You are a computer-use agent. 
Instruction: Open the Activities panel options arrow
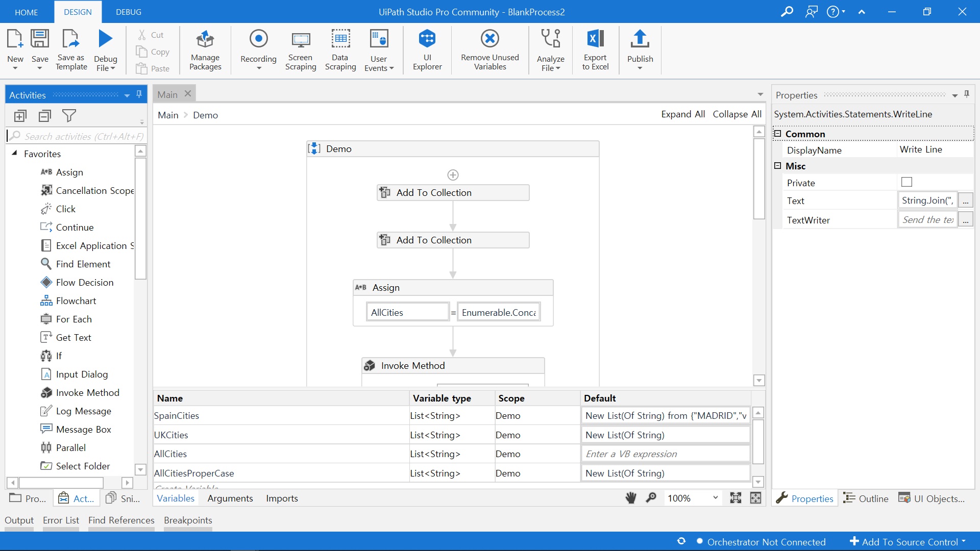(127, 95)
